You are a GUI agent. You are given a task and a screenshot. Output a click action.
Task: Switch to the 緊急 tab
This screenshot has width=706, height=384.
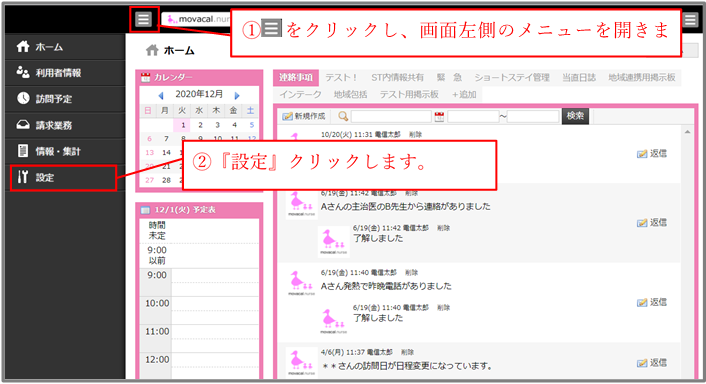pos(449,77)
